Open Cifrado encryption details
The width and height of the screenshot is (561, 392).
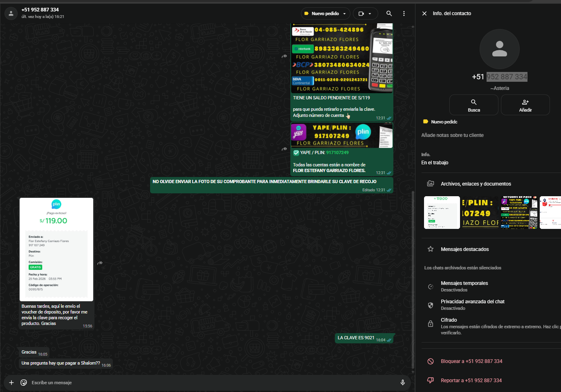(x=449, y=320)
